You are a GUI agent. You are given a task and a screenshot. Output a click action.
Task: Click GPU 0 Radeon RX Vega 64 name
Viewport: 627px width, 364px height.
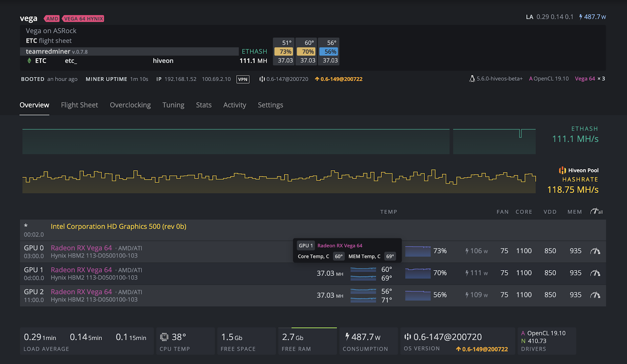pyautogui.click(x=81, y=248)
